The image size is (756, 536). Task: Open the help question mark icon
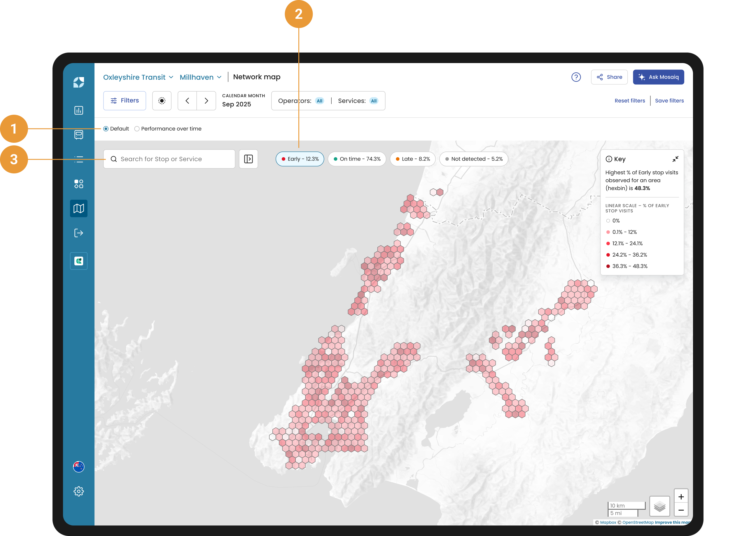coord(576,77)
